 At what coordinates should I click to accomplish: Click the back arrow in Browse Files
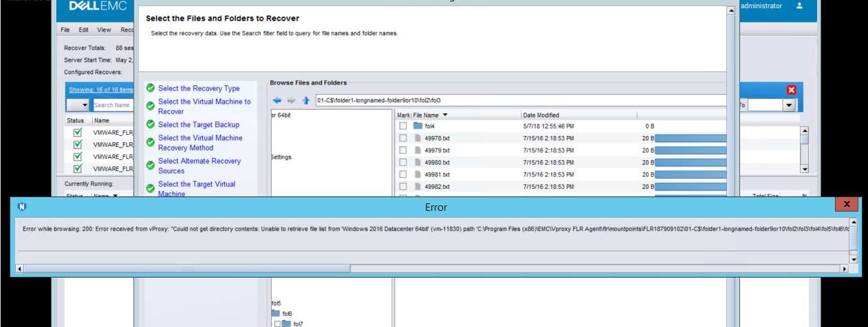coord(277,100)
